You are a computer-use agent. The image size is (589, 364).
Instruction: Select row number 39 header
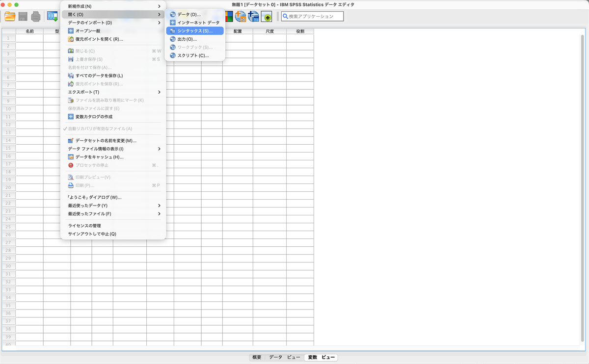pyautogui.click(x=9, y=337)
